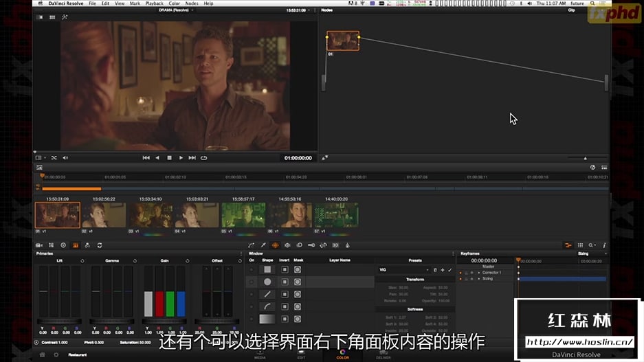644x362 pixels.
Task: Open the Mark menu
Action: [x=135, y=3]
